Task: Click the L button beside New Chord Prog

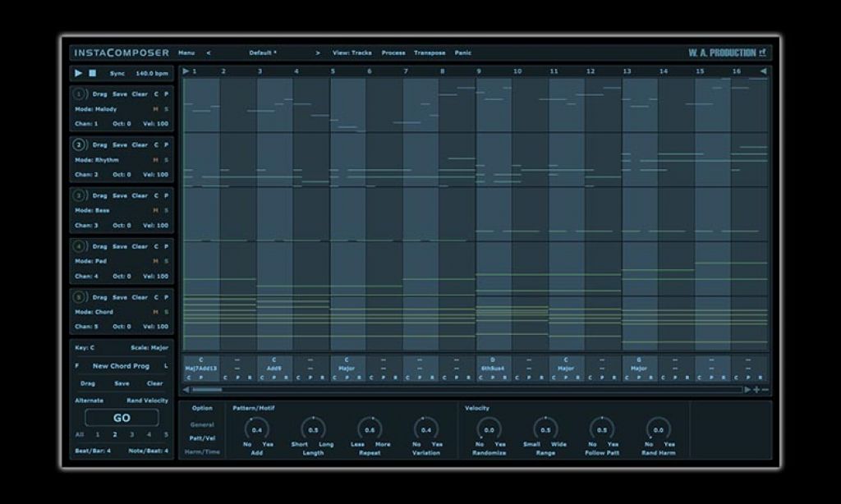Action: 166,366
